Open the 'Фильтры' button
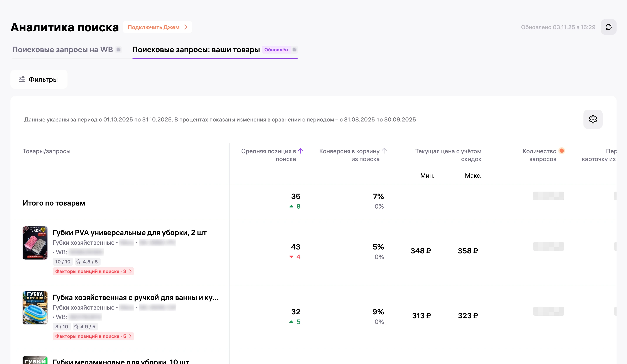The image size is (627, 364). tap(39, 79)
